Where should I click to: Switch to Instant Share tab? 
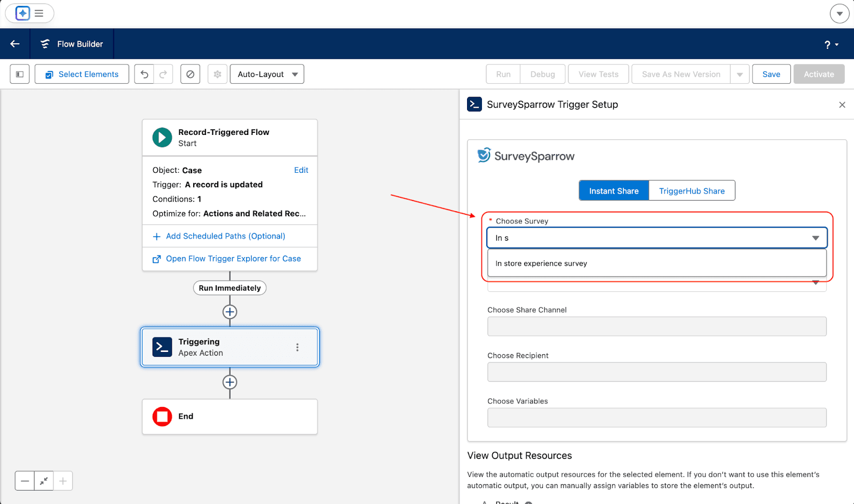(x=613, y=191)
